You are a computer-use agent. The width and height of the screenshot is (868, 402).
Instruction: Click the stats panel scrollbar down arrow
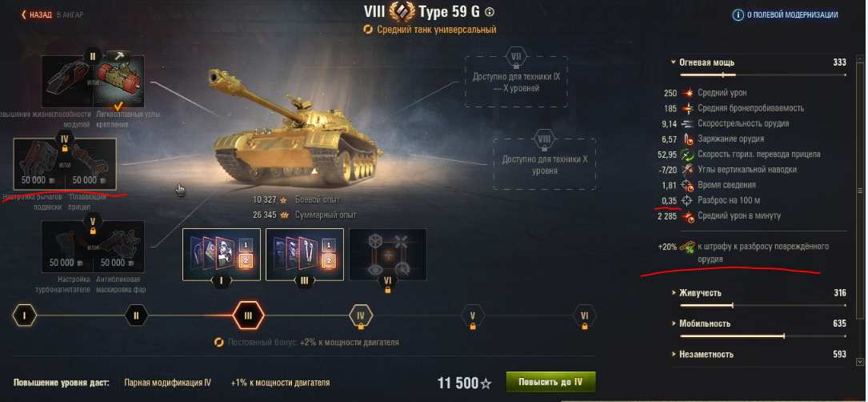click(x=859, y=361)
